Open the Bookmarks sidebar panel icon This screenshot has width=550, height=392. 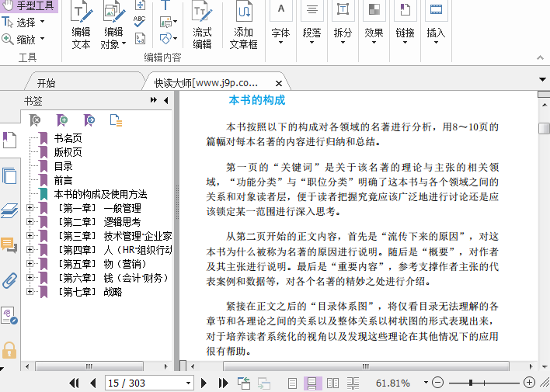click(x=9, y=140)
